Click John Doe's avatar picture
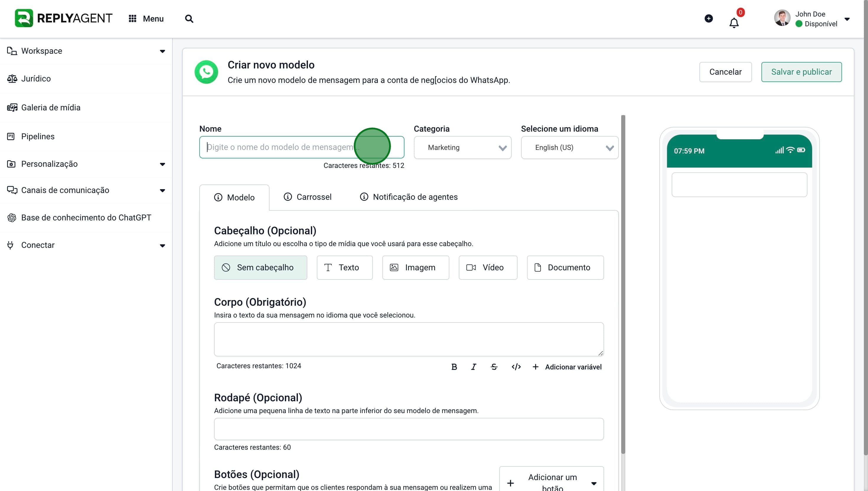868x491 pixels. [782, 18]
